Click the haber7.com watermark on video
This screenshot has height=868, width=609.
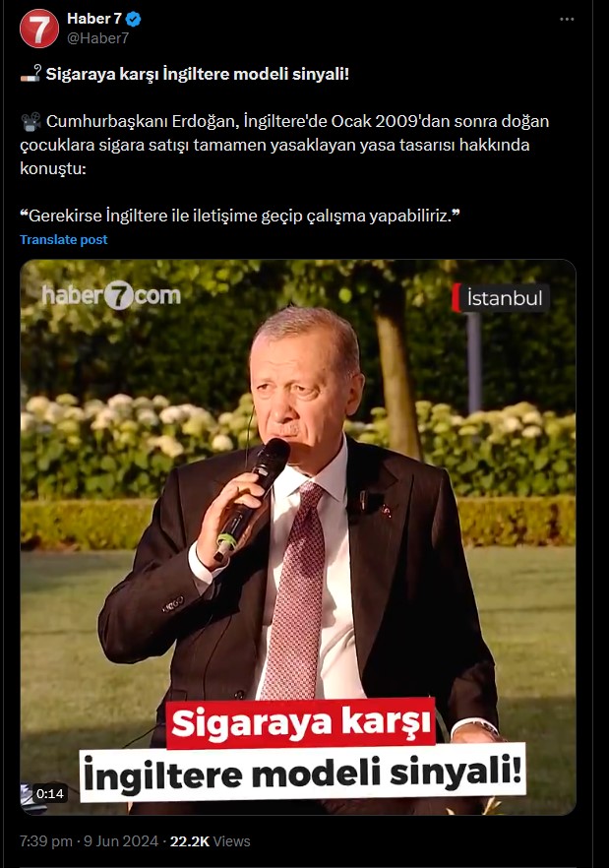[x=111, y=295]
